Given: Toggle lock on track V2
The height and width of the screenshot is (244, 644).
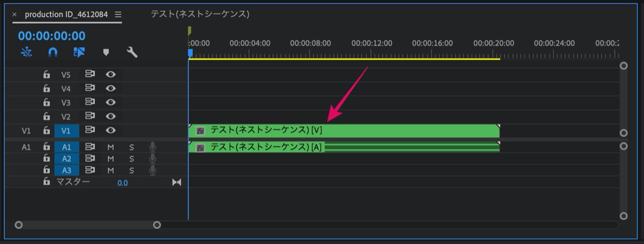Looking at the screenshot, I should pos(47,117).
